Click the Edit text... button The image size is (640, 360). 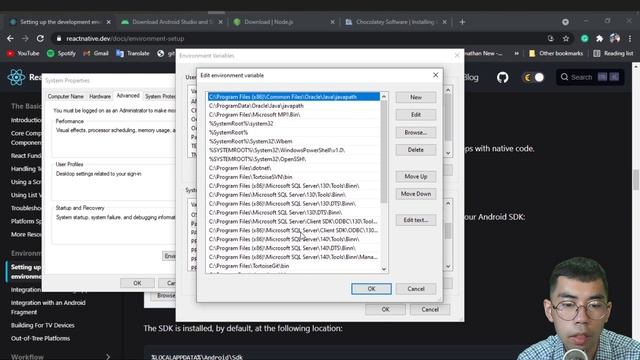tap(416, 220)
